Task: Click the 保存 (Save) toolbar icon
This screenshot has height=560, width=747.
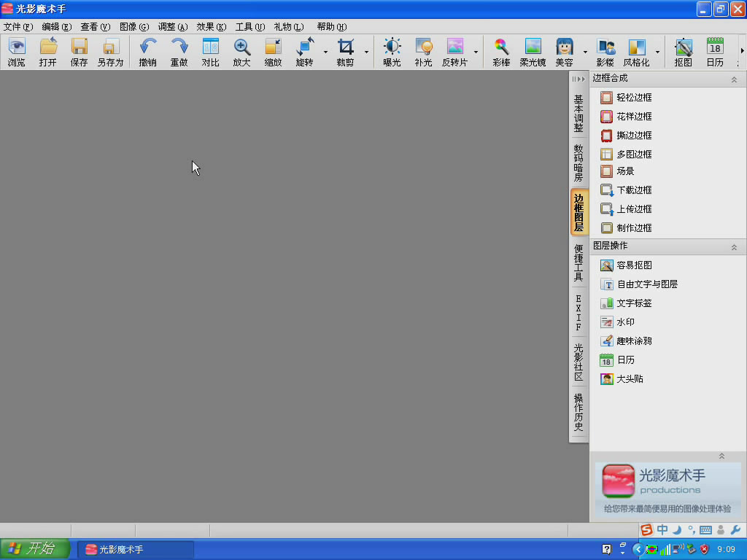Action: [79, 52]
